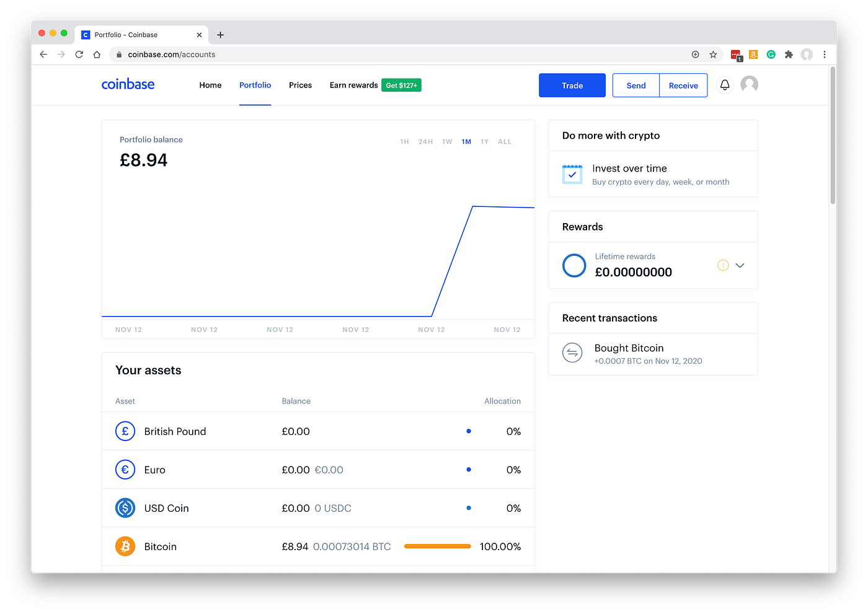The width and height of the screenshot is (868, 614).
Task: Open the user profile avatar menu
Action: (750, 84)
